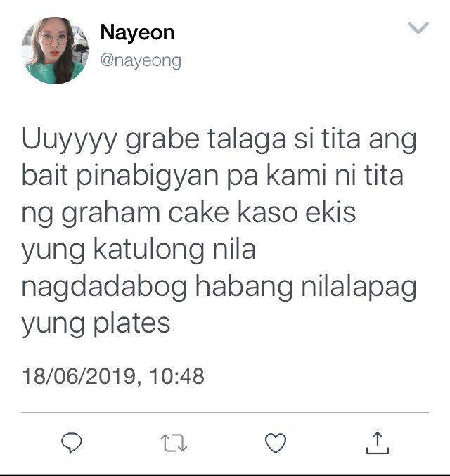This screenshot has height=476, width=450.
Task: Click the word "nagdadabog" in the tweet
Action: (104, 287)
